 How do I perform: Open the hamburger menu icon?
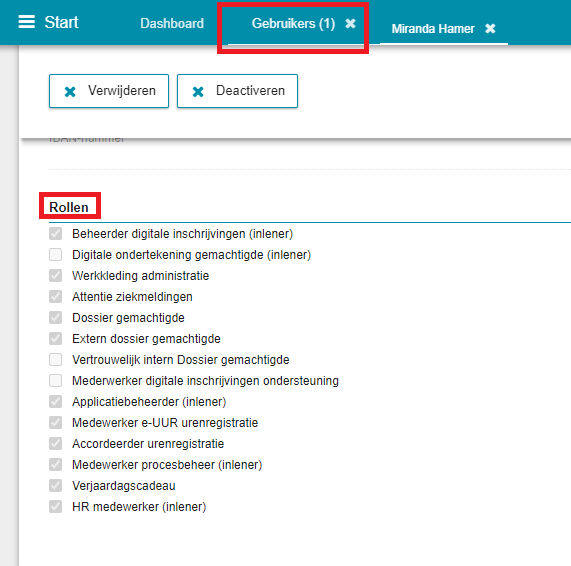[27, 22]
